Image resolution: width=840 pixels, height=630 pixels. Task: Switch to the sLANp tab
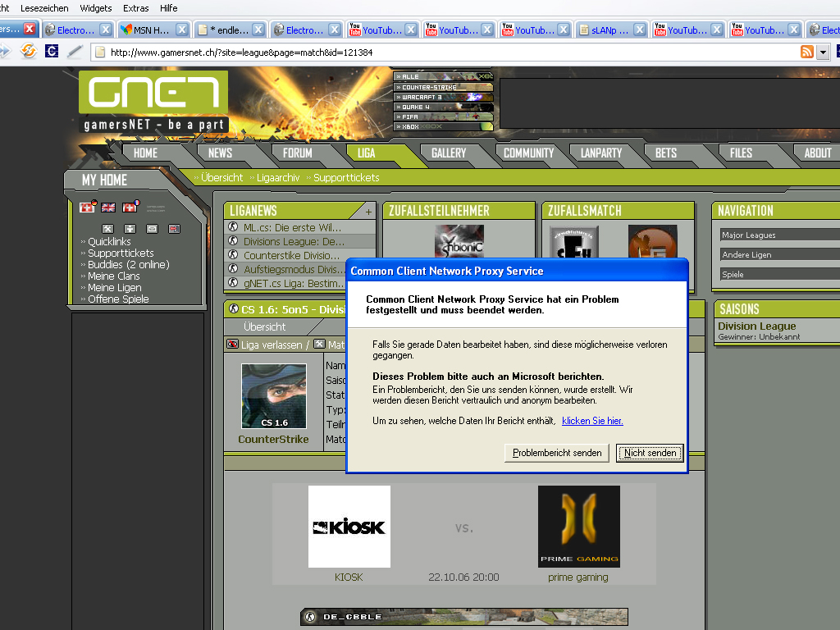coord(612,30)
